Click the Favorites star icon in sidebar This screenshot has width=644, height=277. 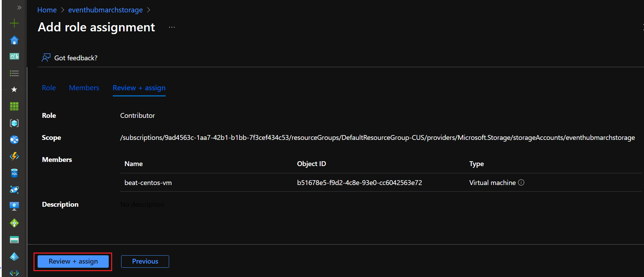point(14,90)
